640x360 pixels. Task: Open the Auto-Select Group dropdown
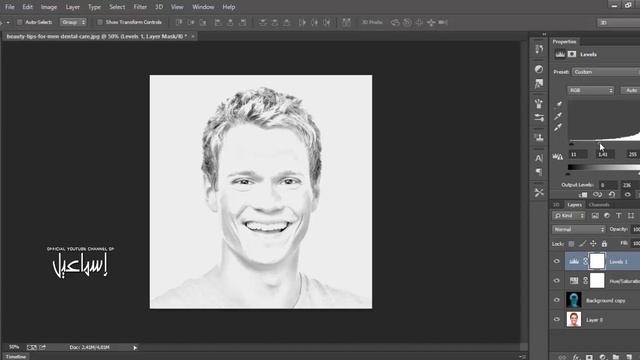pos(73,22)
